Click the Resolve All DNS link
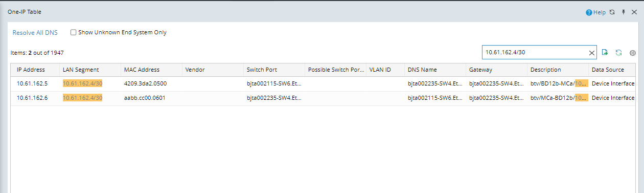The width and height of the screenshot is (644, 193). 35,32
